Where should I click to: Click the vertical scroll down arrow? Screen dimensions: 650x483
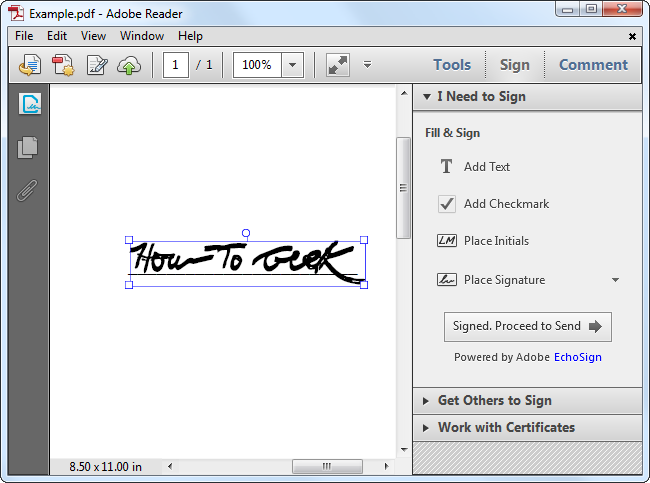(404, 450)
